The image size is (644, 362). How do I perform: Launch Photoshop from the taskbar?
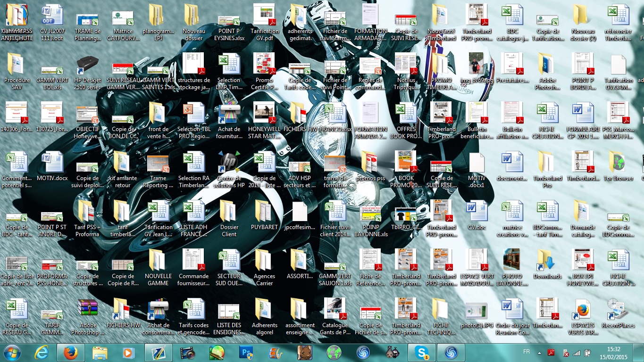[246, 353]
